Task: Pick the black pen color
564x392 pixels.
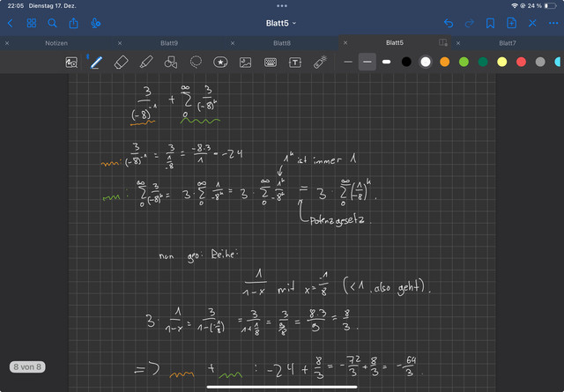Action: 406,62
